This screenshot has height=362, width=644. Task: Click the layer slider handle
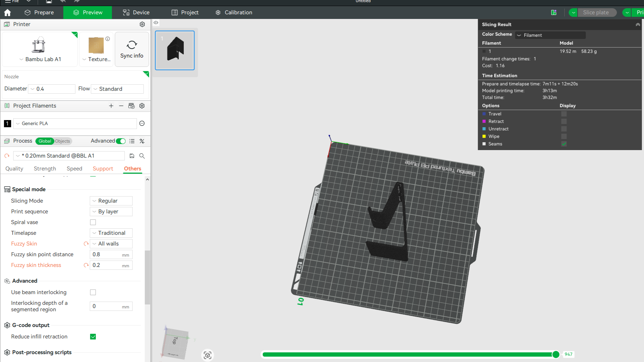tap(556, 354)
